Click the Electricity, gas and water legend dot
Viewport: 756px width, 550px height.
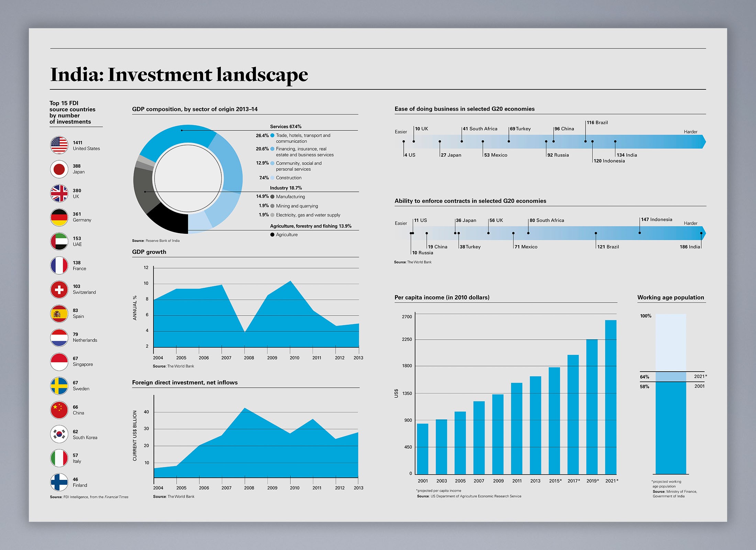pos(272,215)
